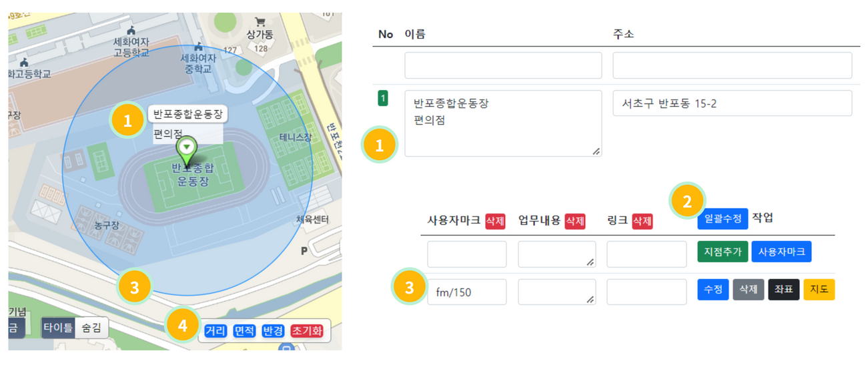
Task: Select the 거리 measurement tool
Action: [215, 330]
